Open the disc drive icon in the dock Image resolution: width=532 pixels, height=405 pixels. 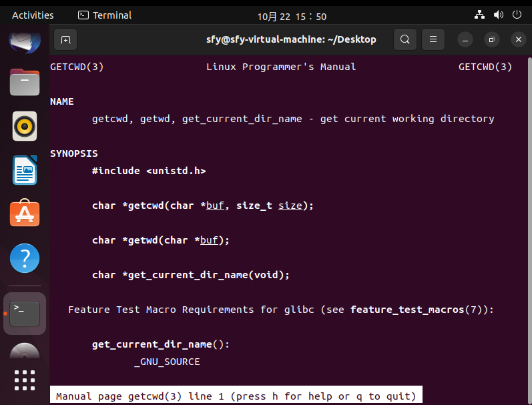tap(25, 351)
